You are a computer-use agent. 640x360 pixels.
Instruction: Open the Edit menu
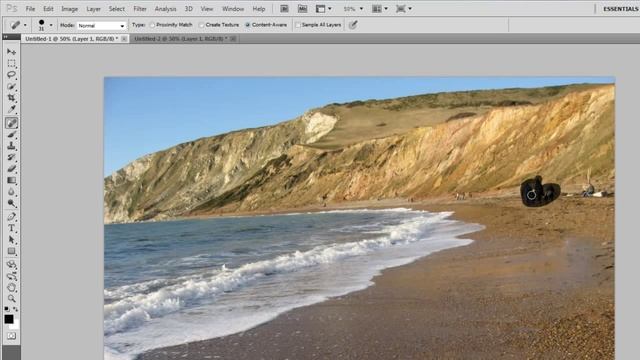pyautogui.click(x=48, y=9)
